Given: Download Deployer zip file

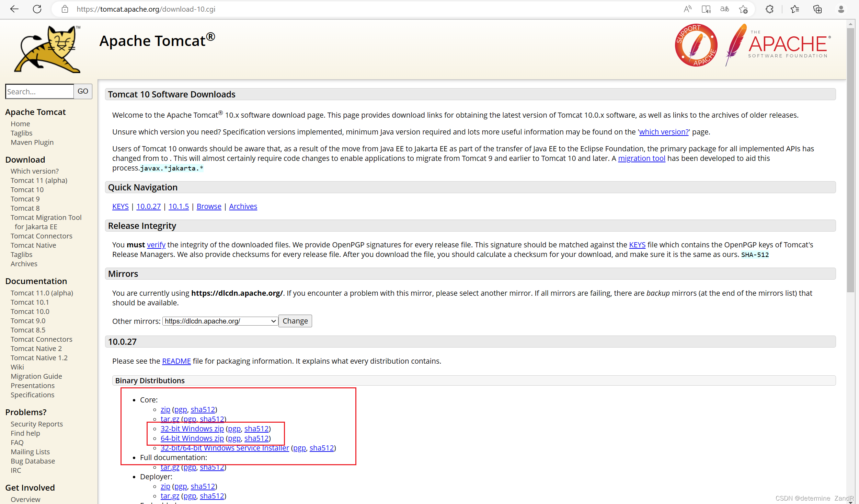Looking at the screenshot, I should tap(165, 486).
